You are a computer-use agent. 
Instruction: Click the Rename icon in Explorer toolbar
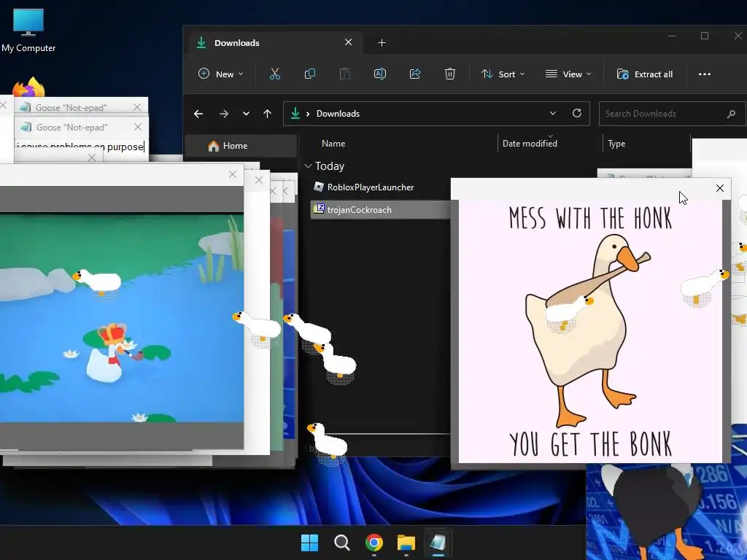(x=379, y=74)
